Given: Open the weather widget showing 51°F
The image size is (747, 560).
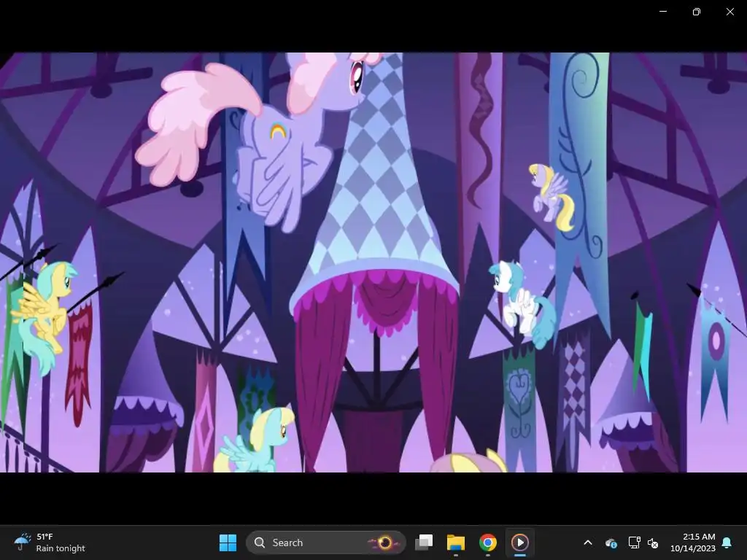Looking at the screenshot, I should [50, 542].
